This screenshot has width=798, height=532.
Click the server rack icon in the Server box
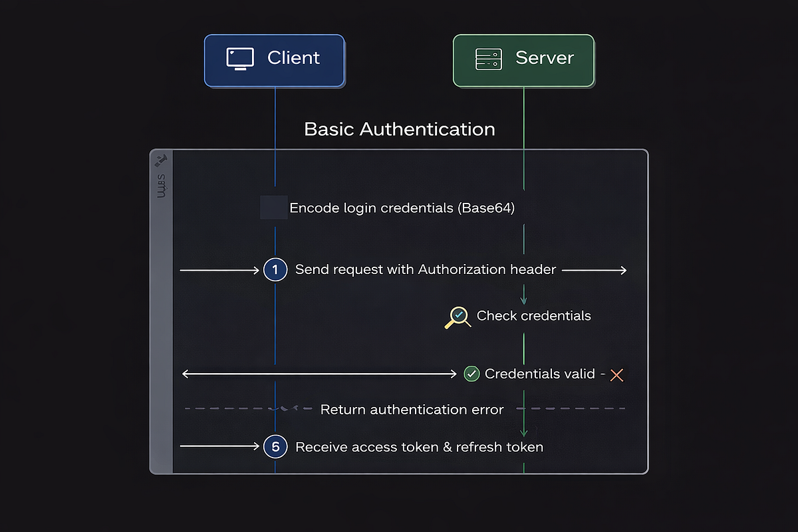pyautogui.click(x=489, y=59)
